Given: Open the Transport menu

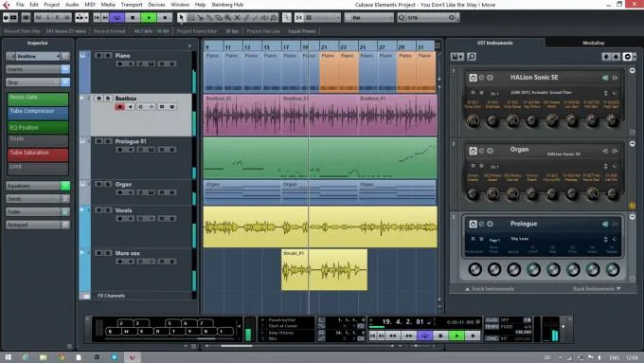Looking at the screenshot, I should [132, 5].
